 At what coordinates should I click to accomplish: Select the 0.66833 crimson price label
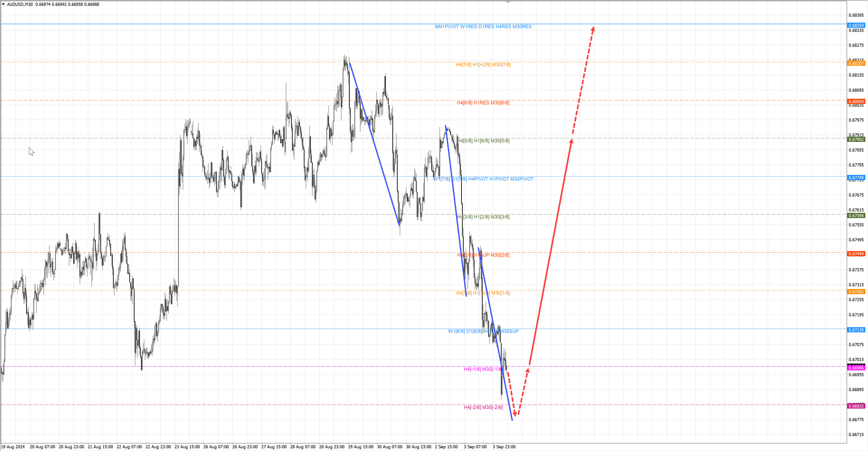(x=856, y=406)
